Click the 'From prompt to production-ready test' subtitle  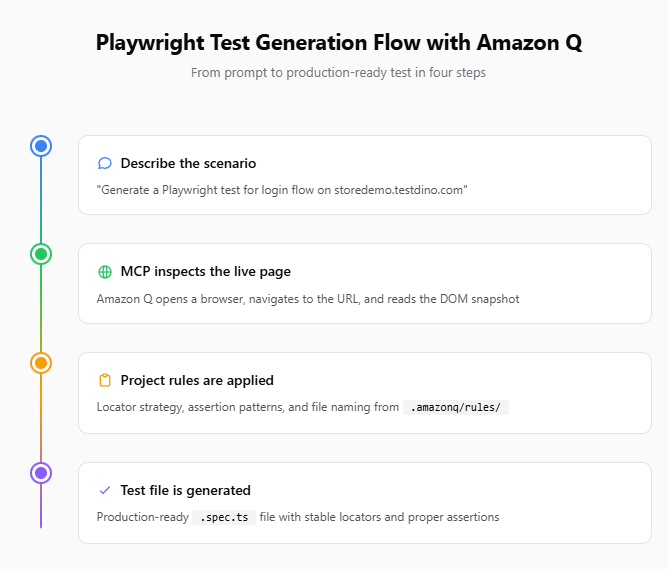click(339, 73)
